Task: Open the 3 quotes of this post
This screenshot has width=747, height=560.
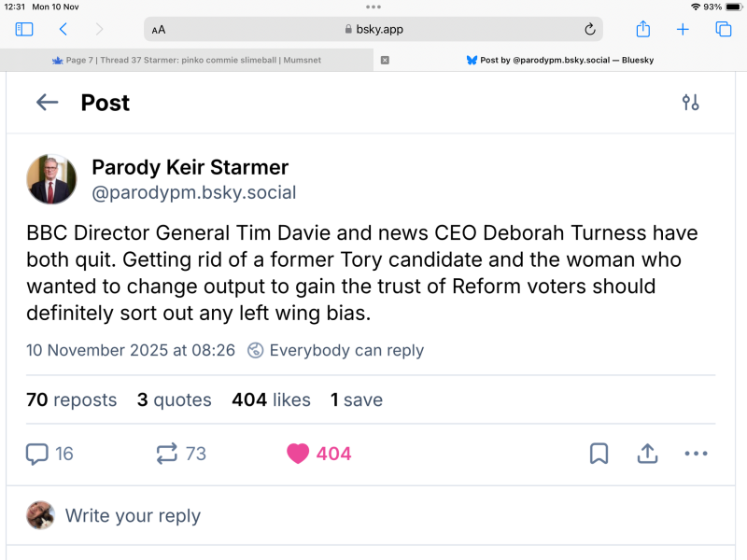Action: (174, 399)
